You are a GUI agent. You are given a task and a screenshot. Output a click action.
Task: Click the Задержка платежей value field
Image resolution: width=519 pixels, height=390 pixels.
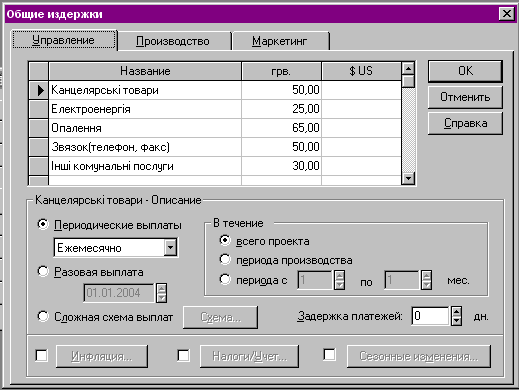[430, 316]
